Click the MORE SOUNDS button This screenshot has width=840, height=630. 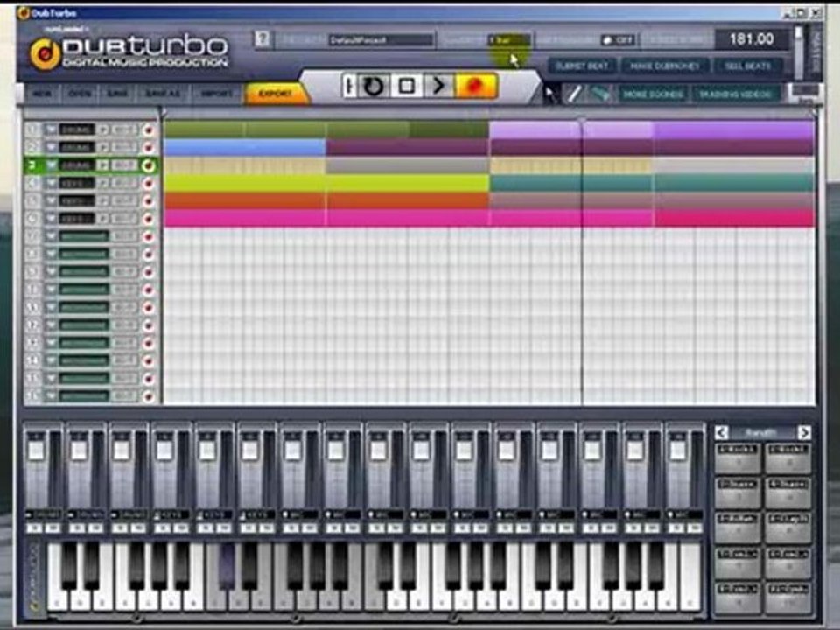click(x=653, y=94)
